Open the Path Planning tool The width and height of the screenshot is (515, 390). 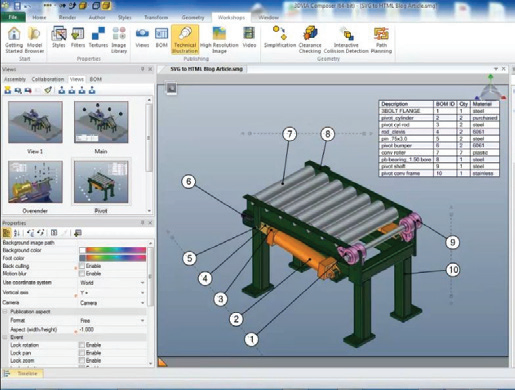pos(381,40)
